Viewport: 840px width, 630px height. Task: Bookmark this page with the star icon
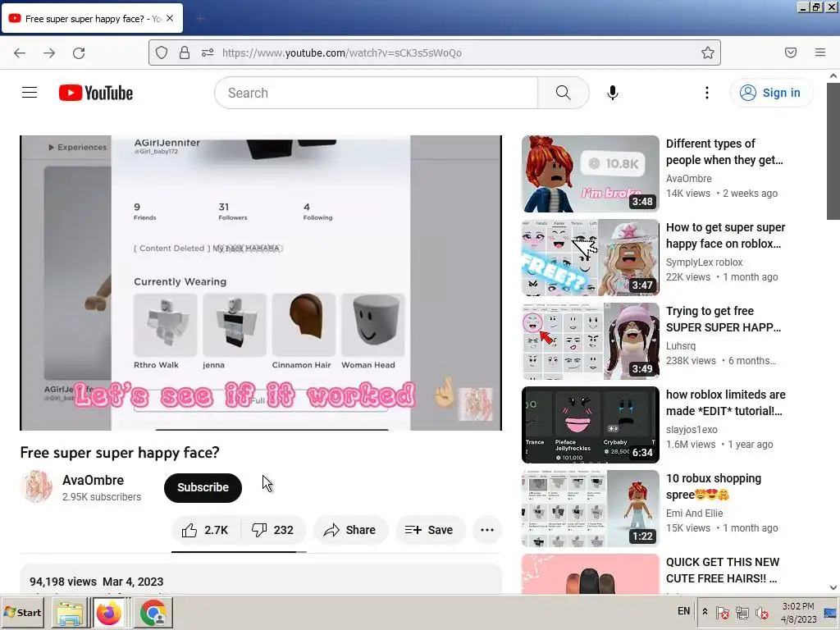(x=708, y=52)
